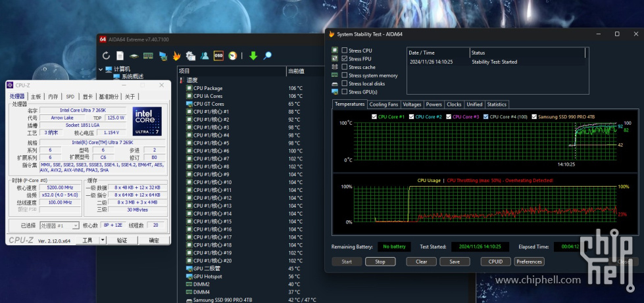Click the 工具 button in CPU-Z
The height and width of the screenshot is (303, 644).
coord(87,240)
